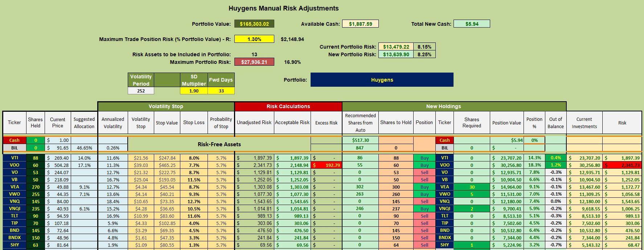Select the Maximum Portfolio Risk value $27,936.21
The height and width of the screenshot is (250, 644).
pyautogui.click(x=254, y=62)
